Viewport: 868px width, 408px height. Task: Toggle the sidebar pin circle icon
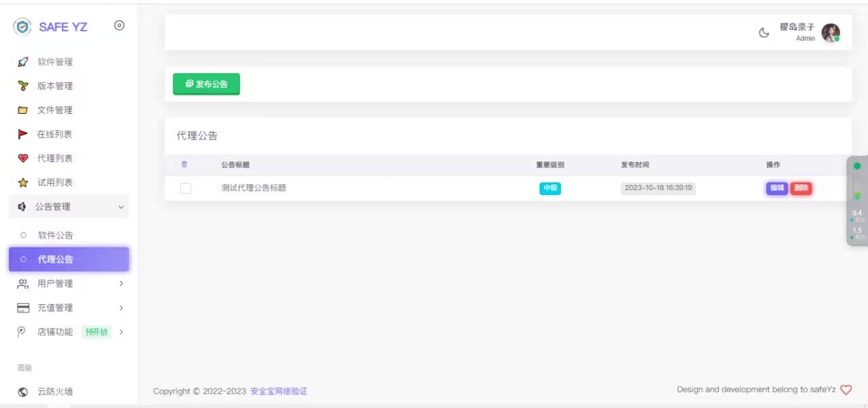point(119,26)
